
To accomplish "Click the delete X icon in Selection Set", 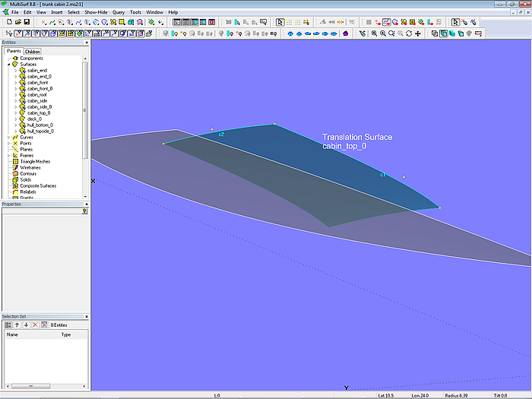I will pyautogui.click(x=35, y=325).
